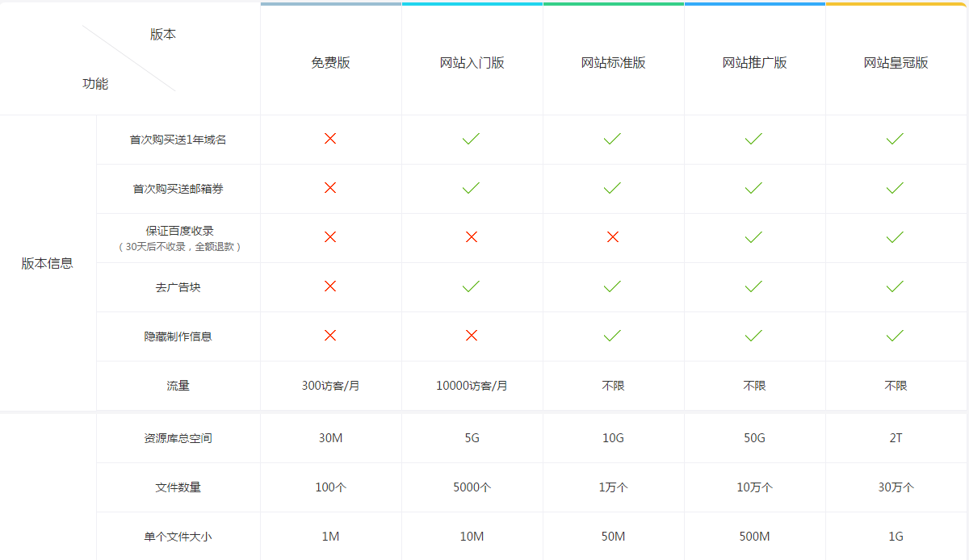Click the 5G storage value
969x560 pixels.
472,438
